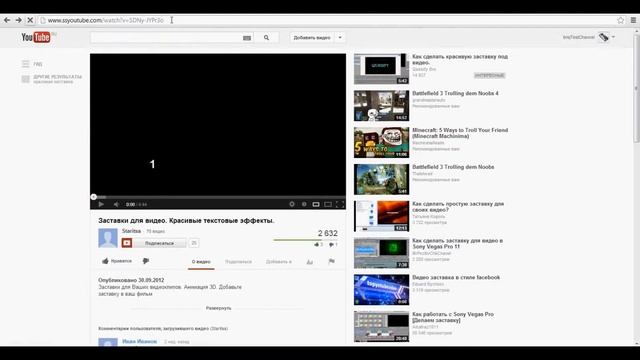Click the Minecraft trollface video thumbnail
This screenshot has height=360, width=640.
(381, 142)
